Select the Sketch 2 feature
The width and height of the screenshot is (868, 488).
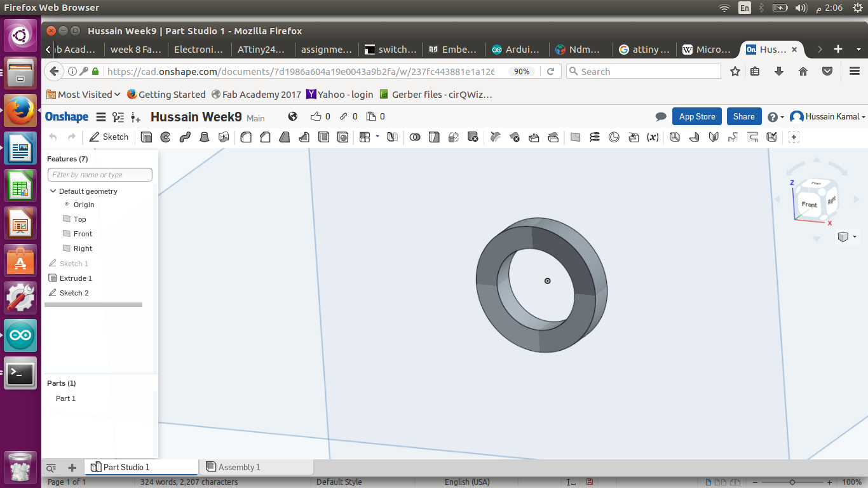[x=74, y=293]
